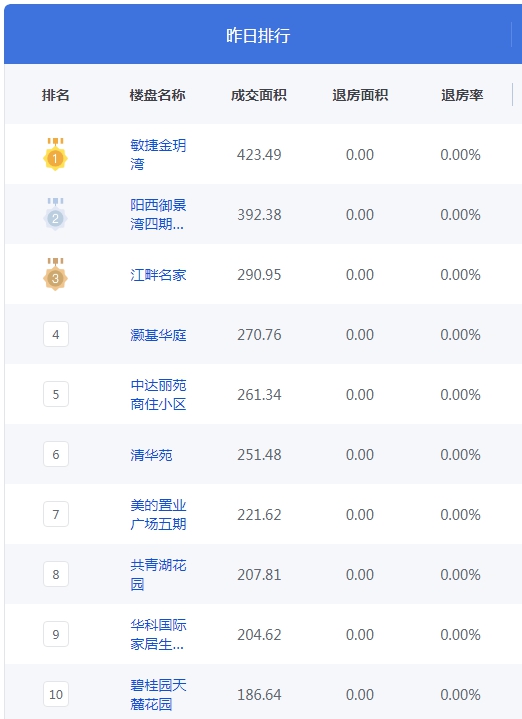
Task: Open the 清华苑 property link
Action: click(151, 455)
